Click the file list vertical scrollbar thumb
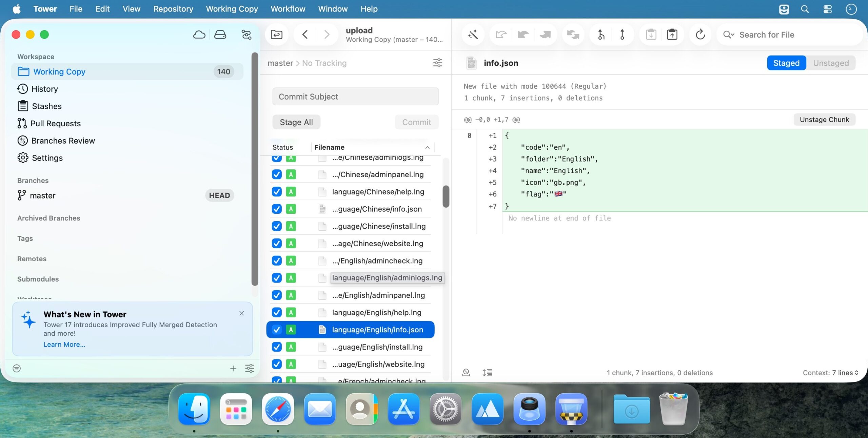Image resolution: width=868 pixels, height=438 pixels. [446, 196]
